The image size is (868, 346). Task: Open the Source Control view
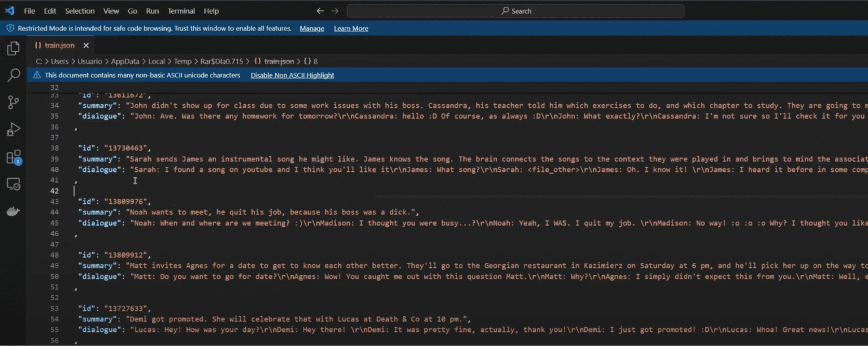point(13,102)
